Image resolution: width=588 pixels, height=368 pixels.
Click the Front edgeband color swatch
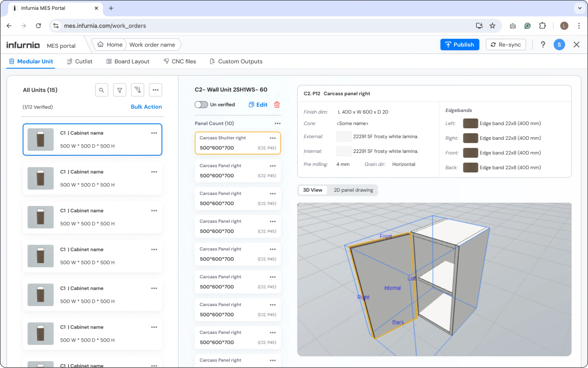(471, 153)
